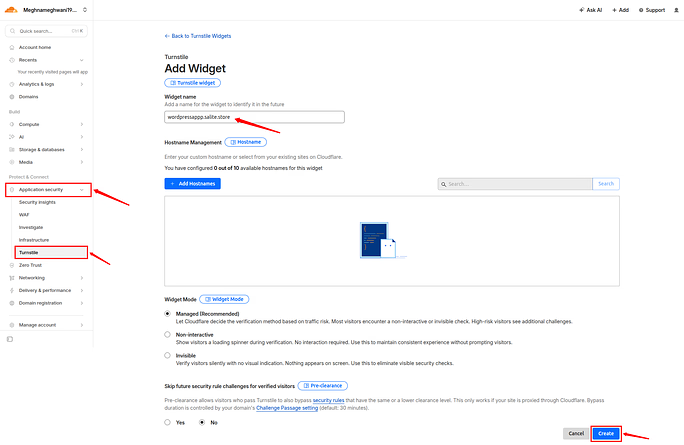The image size is (684, 445).
Task: Click the Cloudflare logo icon
Action: (x=11, y=10)
